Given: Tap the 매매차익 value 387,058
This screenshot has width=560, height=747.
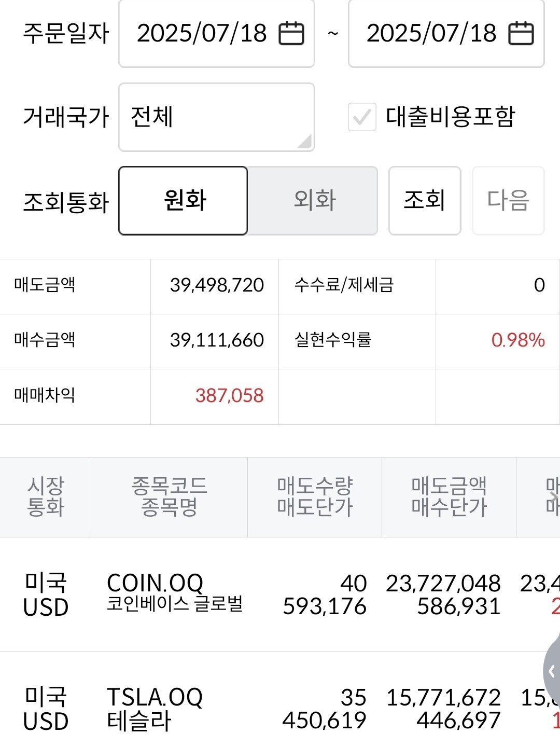Looking at the screenshot, I should point(229,396).
